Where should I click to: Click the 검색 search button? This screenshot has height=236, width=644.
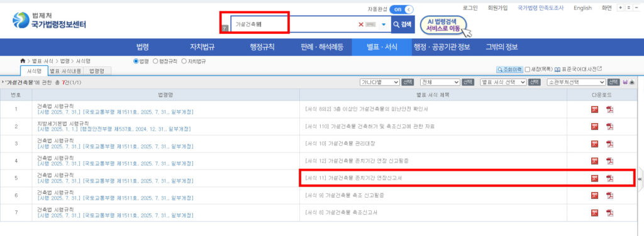(403, 24)
